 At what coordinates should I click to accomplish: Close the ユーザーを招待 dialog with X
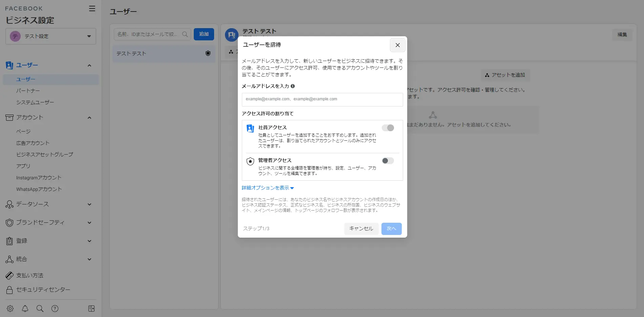pos(398,45)
